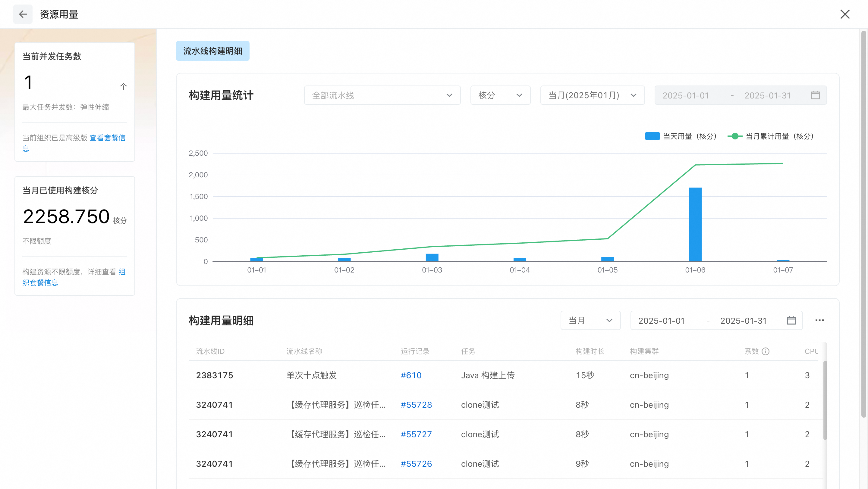Click pipeline ID 2383175

pyautogui.click(x=214, y=375)
